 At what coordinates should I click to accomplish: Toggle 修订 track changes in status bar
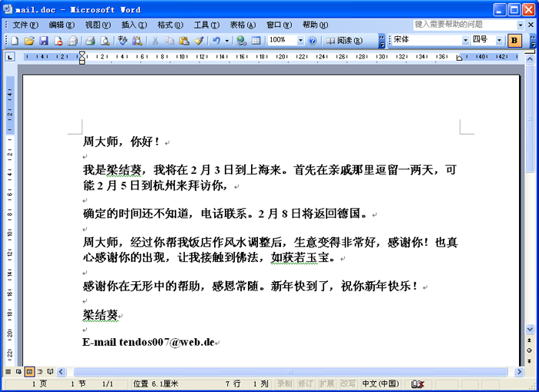pos(305,384)
